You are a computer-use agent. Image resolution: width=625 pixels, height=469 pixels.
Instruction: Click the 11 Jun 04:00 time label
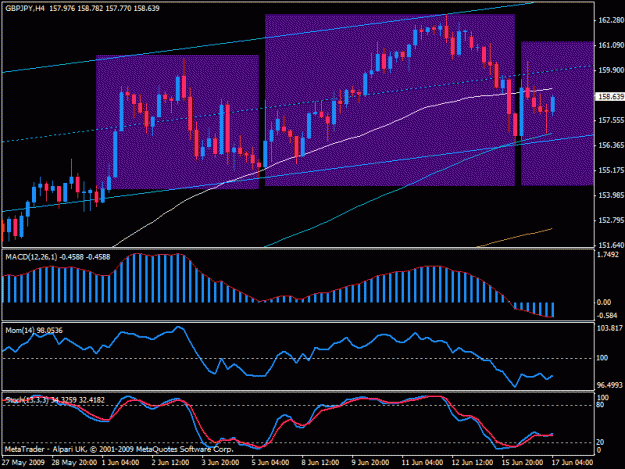[x=422, y=463]
